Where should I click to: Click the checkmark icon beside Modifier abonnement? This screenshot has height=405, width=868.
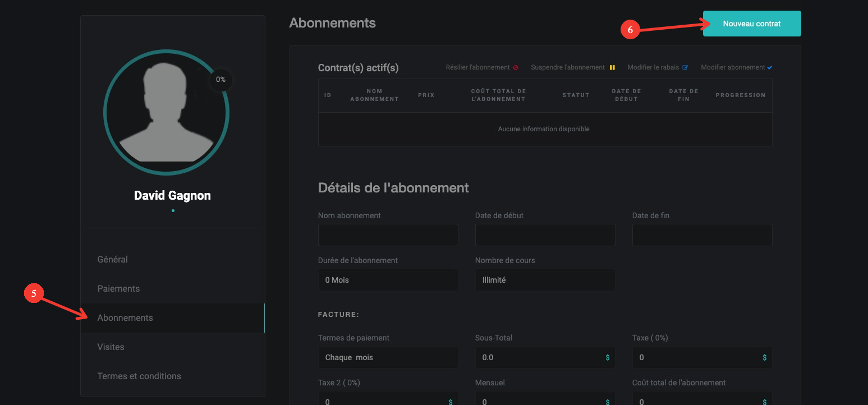click(770, 67)
